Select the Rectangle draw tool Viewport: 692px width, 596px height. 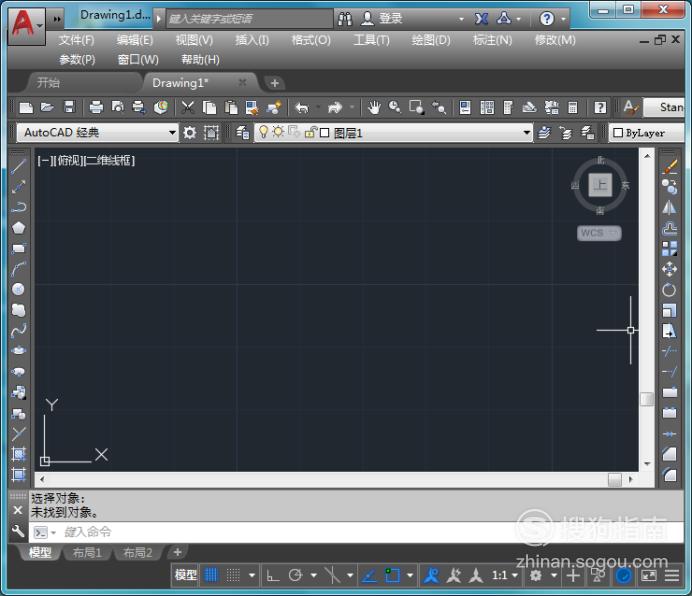click(x=18, y=248)
